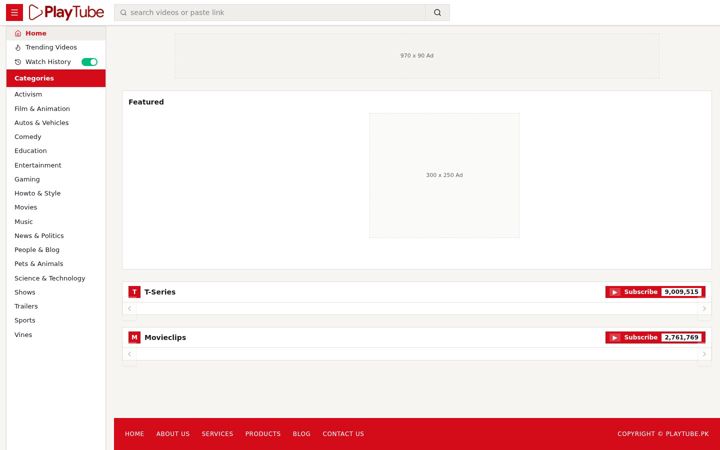The height and width of the screenshot is (450, 720).
Task: Click the PlayTube logo
Action: (66, 12)
